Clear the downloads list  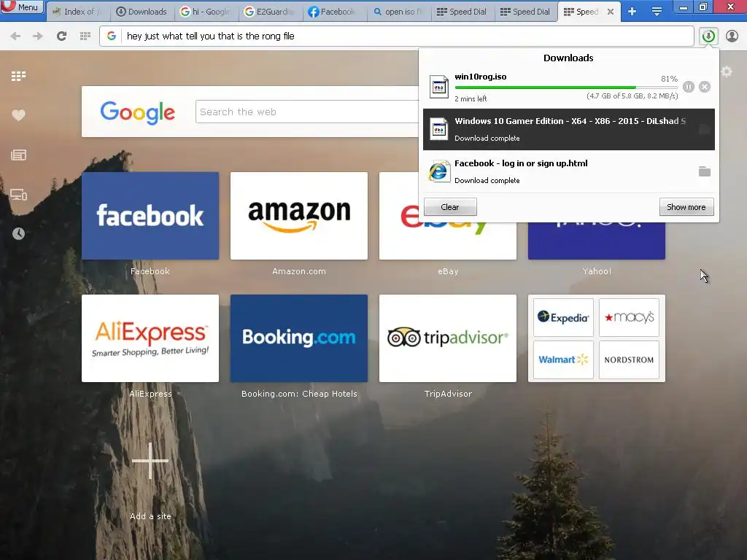[450, 207]
